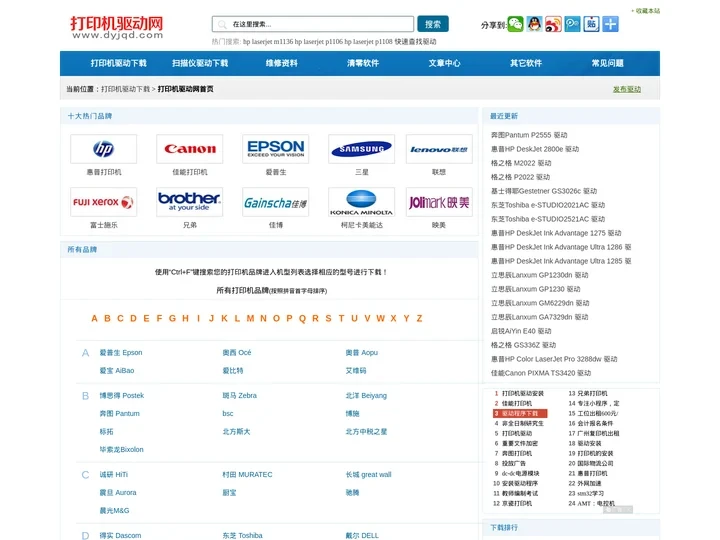
Task: Open brand 东芝 Toshiba
Action: coord(242,535)
